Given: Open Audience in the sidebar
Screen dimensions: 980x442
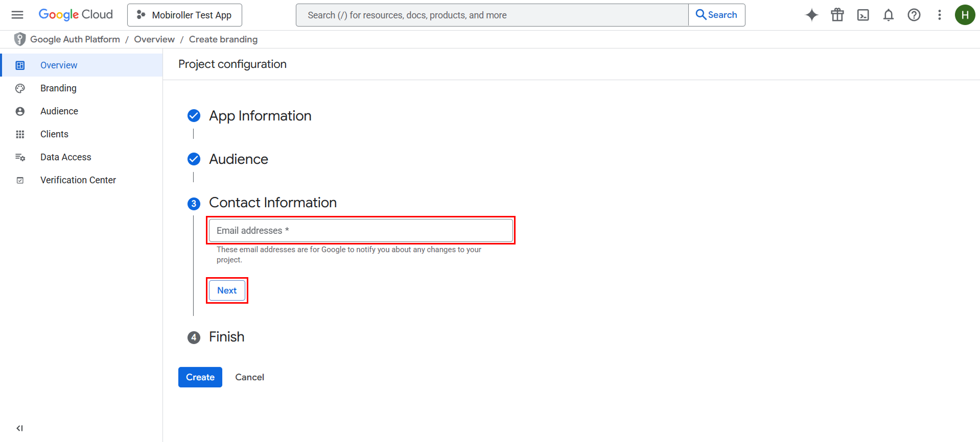Looking at the screenshot, I should tap(82, 111).
